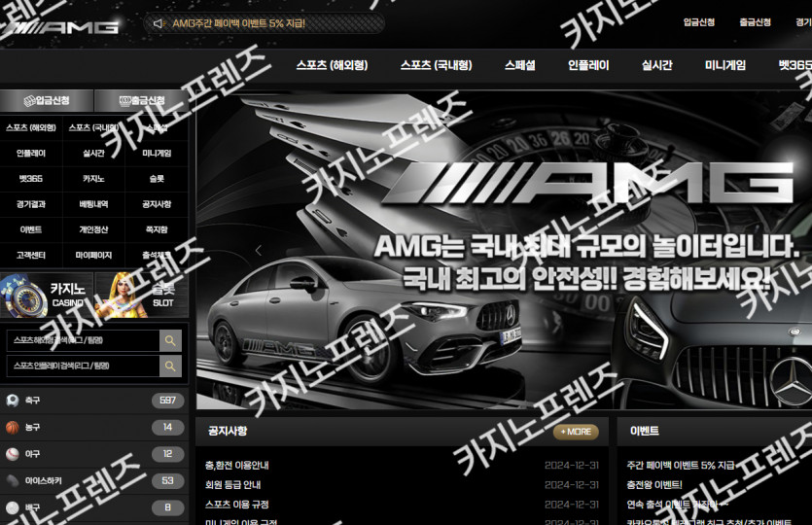Click the main AMG promotional banner
812x525 pixels.
coord(504,251)
